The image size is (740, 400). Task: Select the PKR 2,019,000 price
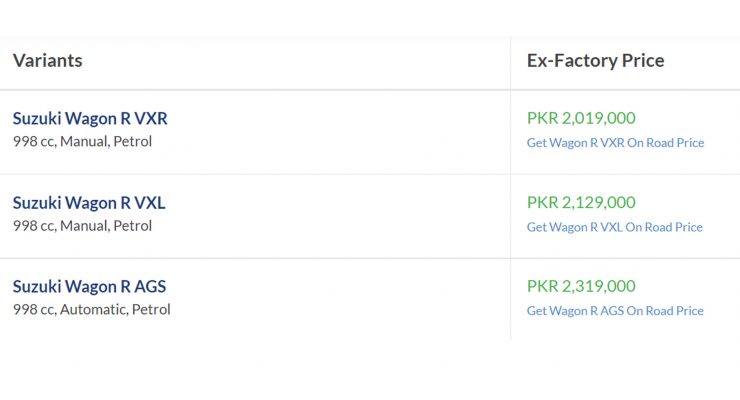pyautogui.click(x=581, y=118)
